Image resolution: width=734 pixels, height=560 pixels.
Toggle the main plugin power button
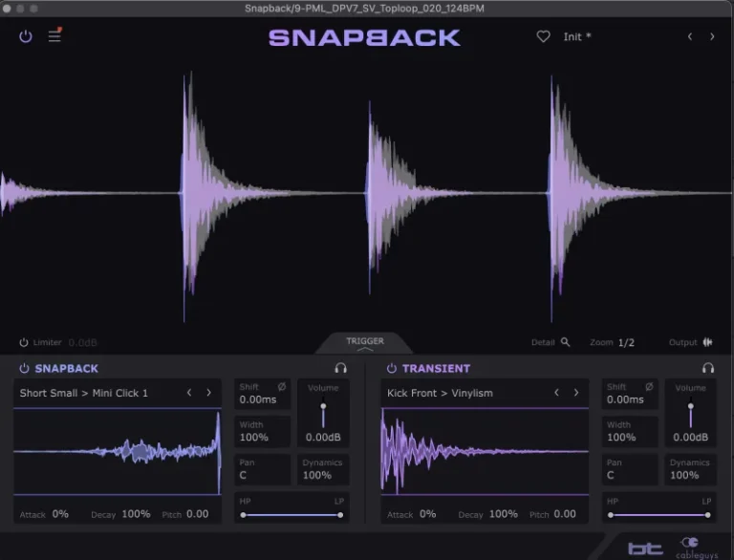point(26,36)
